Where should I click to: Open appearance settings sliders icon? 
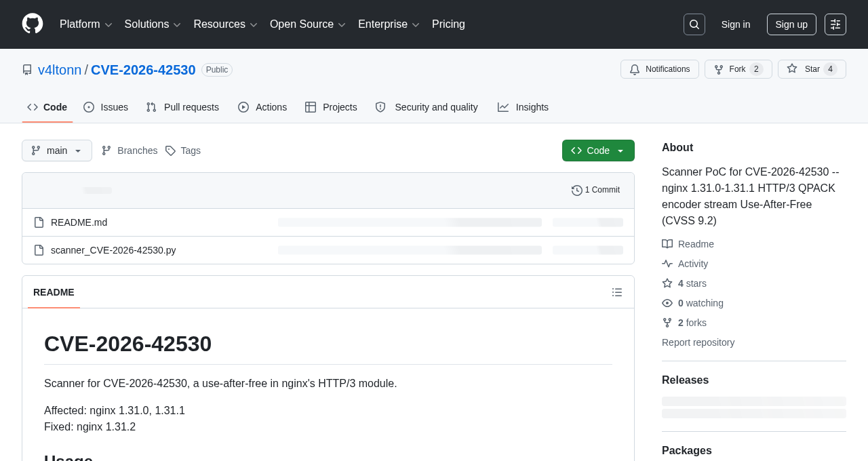tap(835, 24)
